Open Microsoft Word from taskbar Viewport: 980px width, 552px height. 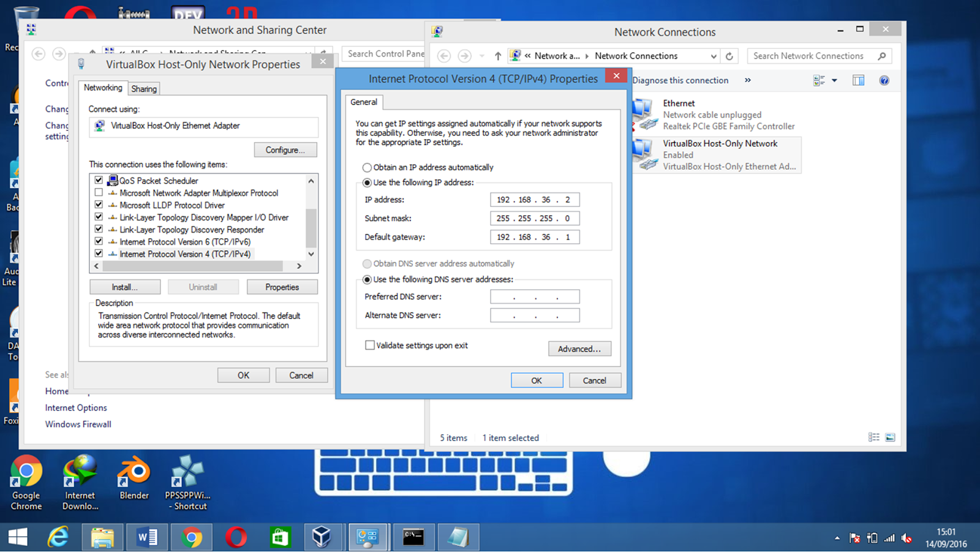(x=147, y=537)
